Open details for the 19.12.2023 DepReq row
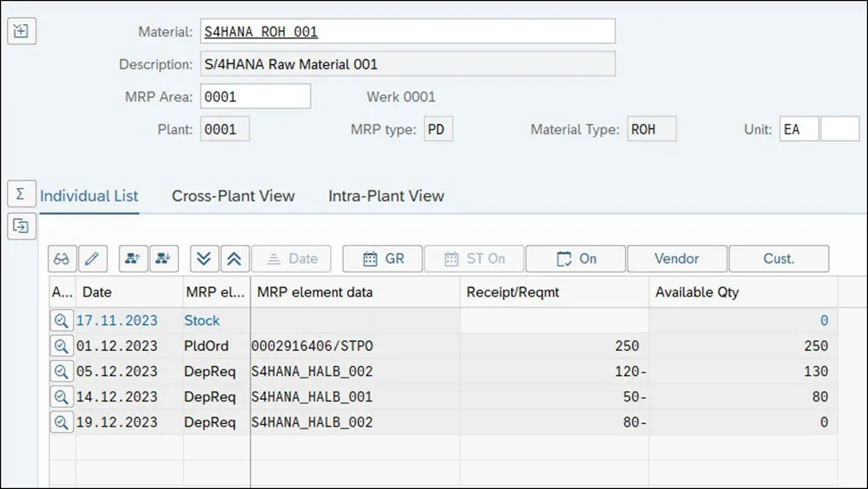 (x=61, y=422)
